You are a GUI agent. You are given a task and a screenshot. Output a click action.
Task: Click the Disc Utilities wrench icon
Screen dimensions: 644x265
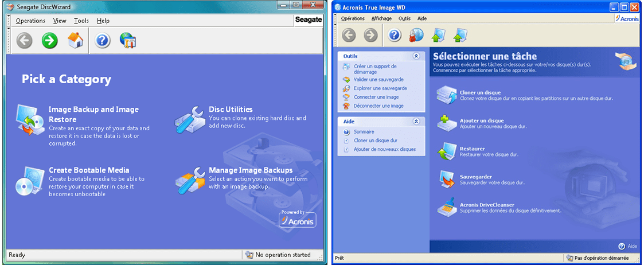[190, 119]
